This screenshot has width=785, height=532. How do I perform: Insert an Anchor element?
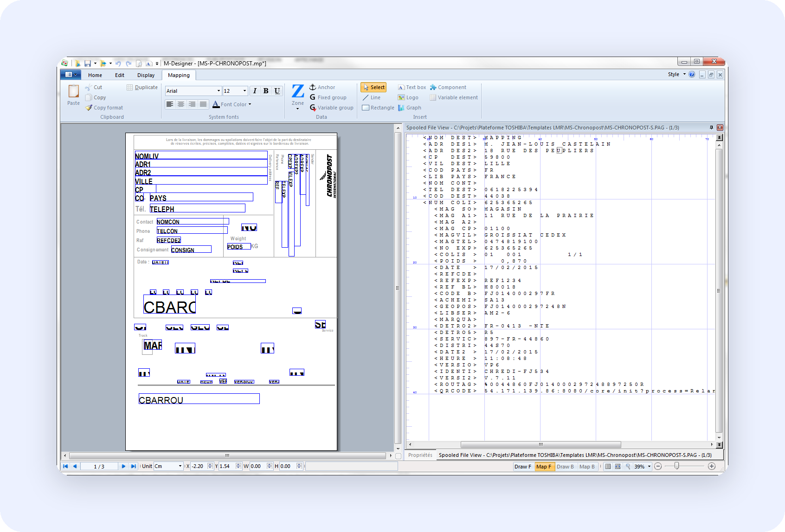point(322,87)
